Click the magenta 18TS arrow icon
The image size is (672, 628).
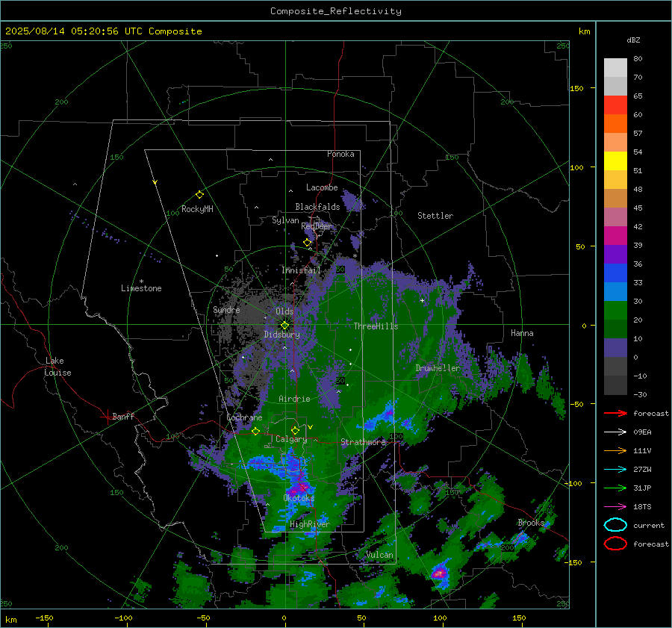click(x=615, y=507)
